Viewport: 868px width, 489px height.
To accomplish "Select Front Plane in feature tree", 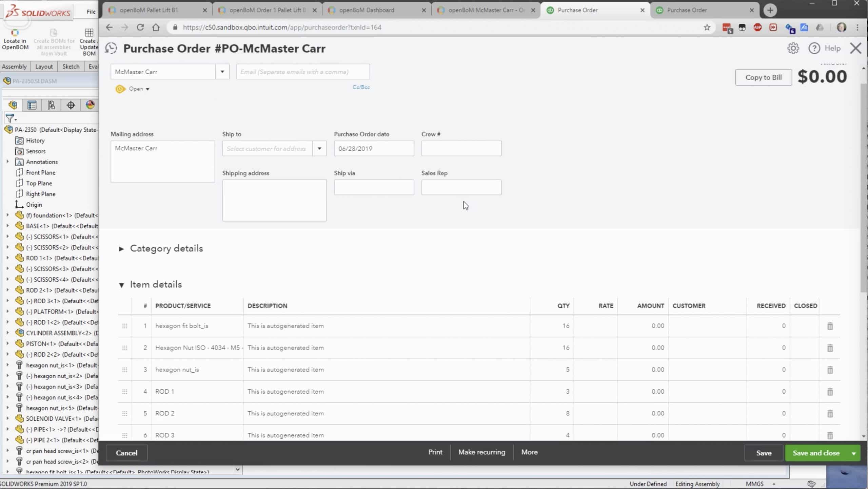I will click(x=40, y=173).
